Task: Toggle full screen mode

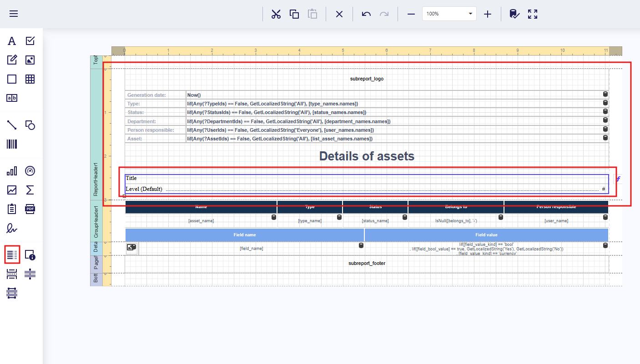Action: point(533,14)
